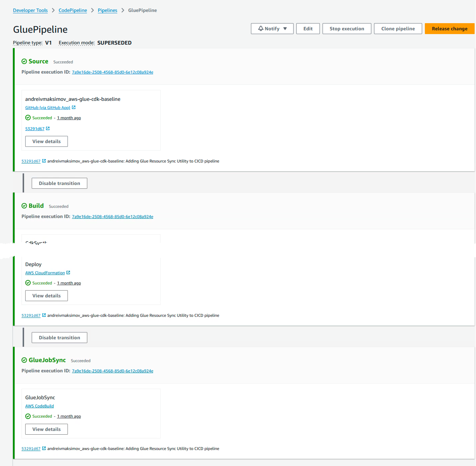476x466 pixels.
Task: Disable transition between Build and GlueJobSync
Action: (59, 338)
